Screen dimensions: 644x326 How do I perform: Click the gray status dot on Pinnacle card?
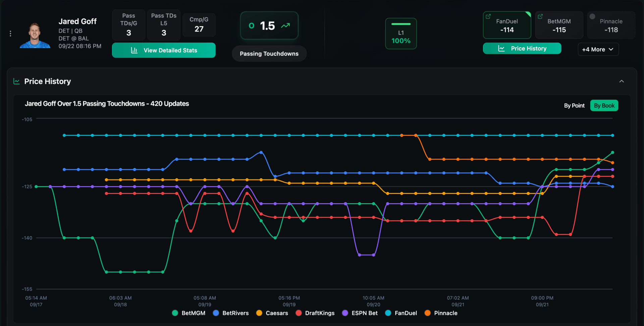(592, 16)
